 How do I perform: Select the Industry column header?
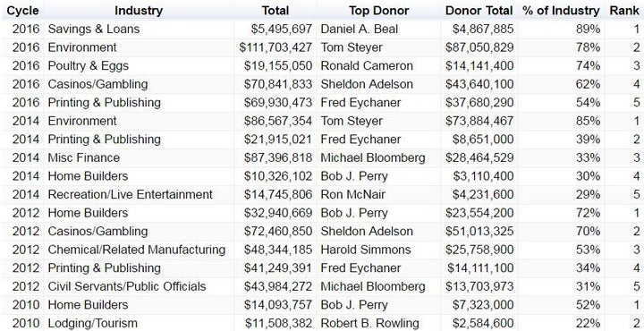139,11
